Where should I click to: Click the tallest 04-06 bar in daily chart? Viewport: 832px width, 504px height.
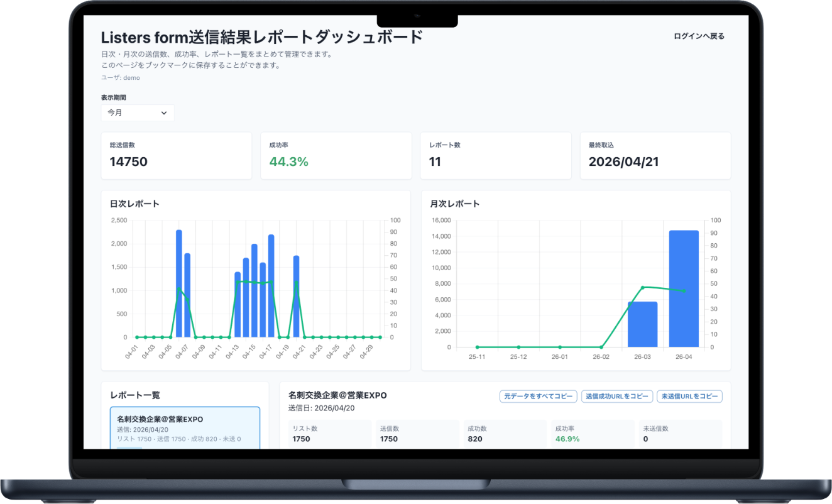179,283
